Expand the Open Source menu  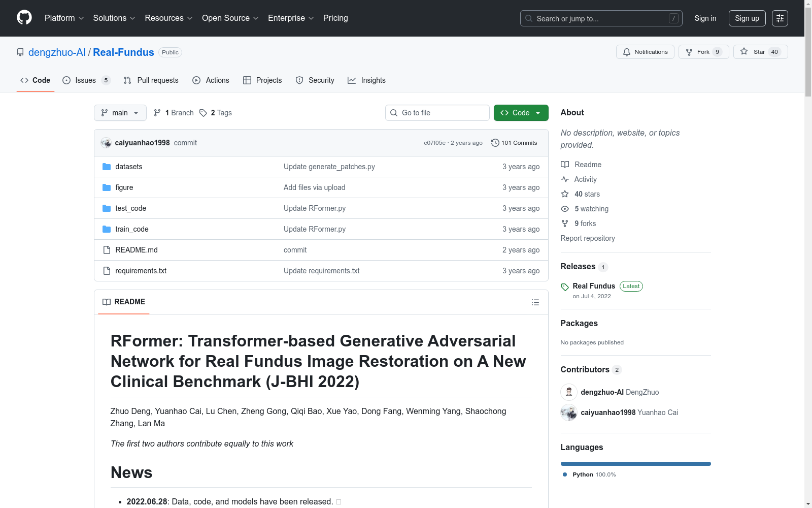(x=230, y=18)
